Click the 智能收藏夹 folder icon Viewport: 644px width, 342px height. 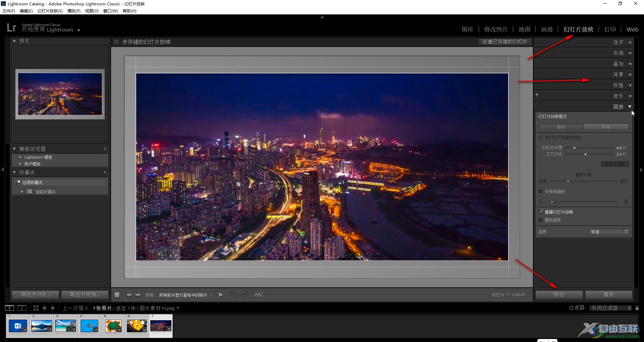click(x=30, y=192)
